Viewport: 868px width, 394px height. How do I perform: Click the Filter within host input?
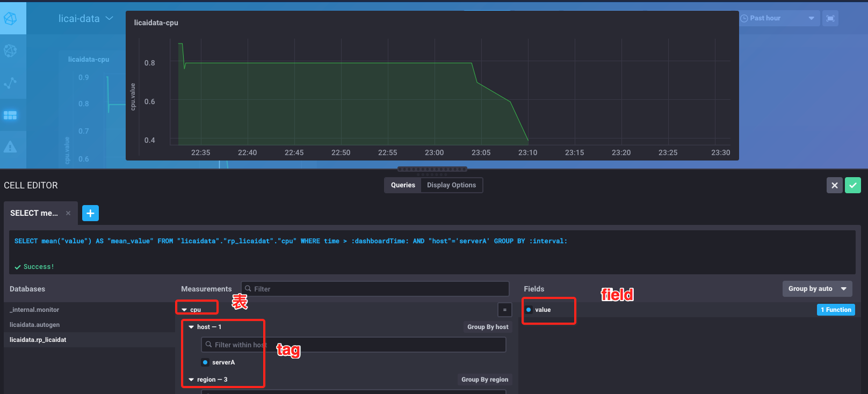coord(353,345)
